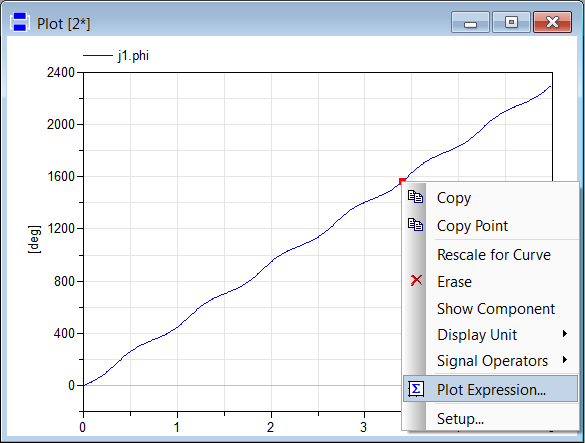Click the x-axis tick label 1
The width and height of the screenshot is (585, 443).
[x=177, y=427]
